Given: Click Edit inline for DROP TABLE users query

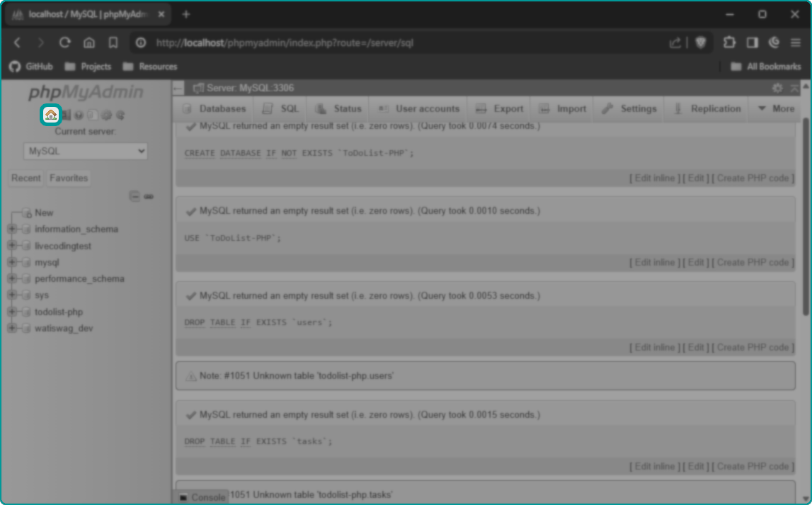Looking at the screenshot, I should (x=655, y=348).
